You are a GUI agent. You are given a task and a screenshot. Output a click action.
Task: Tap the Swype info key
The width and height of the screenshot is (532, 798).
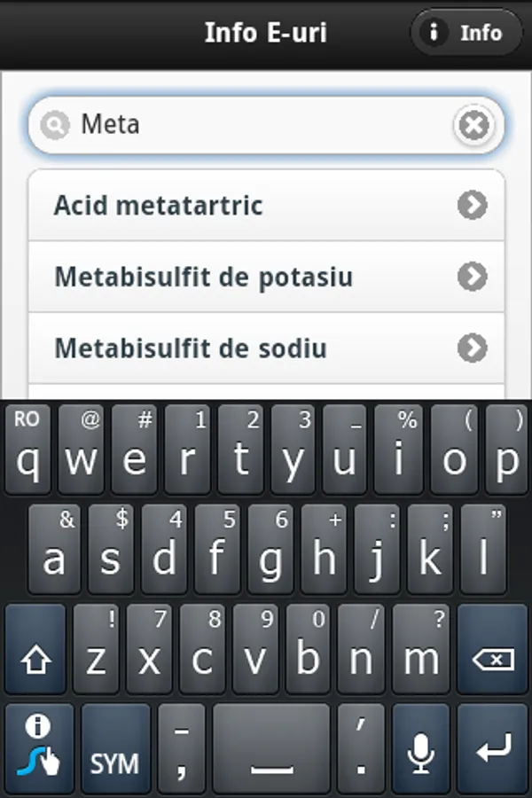tap(39, 749)
